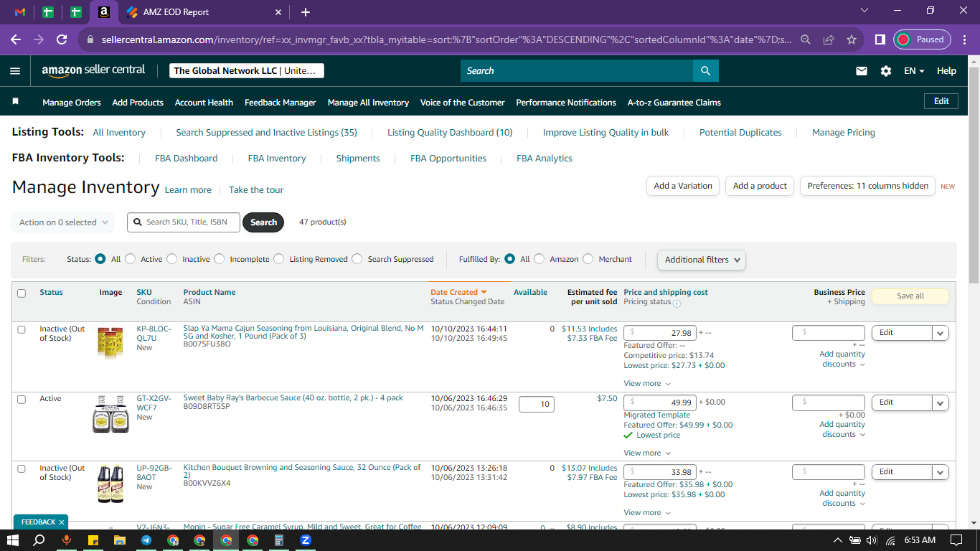Click the page's vertical scrollbar
Screen dimensions: 980x551
pos(974,176)
